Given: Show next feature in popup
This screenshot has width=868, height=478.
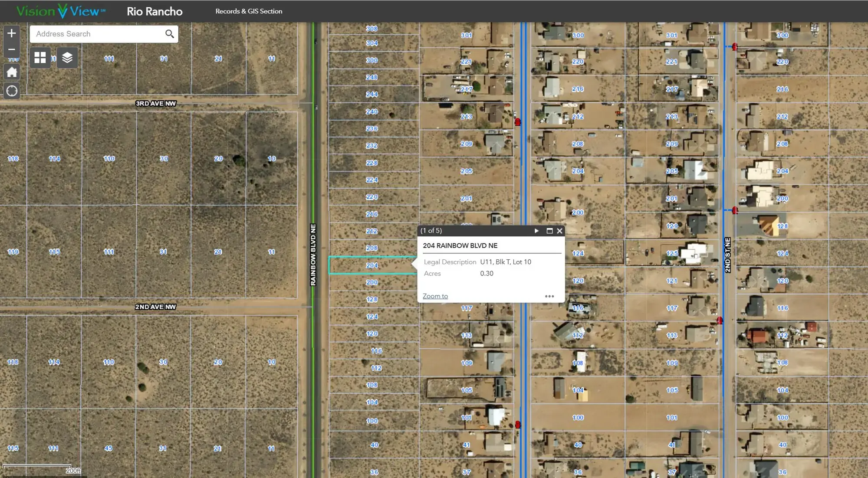Looking at the screenshot, I should pyautogui.click(x=536, y=231).
